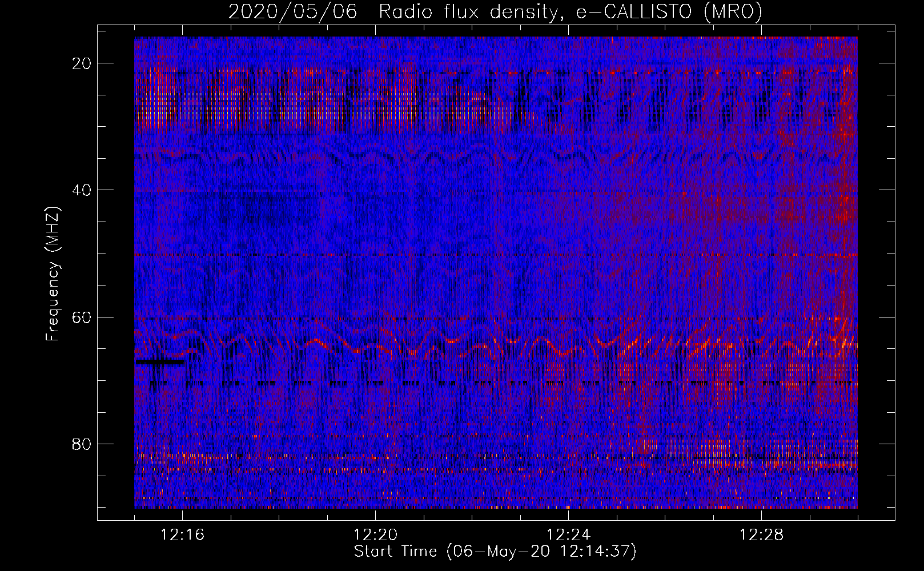
Task: Click the 'Frequency (MHZ)' y-axis label
Action: tap(53, 274)
